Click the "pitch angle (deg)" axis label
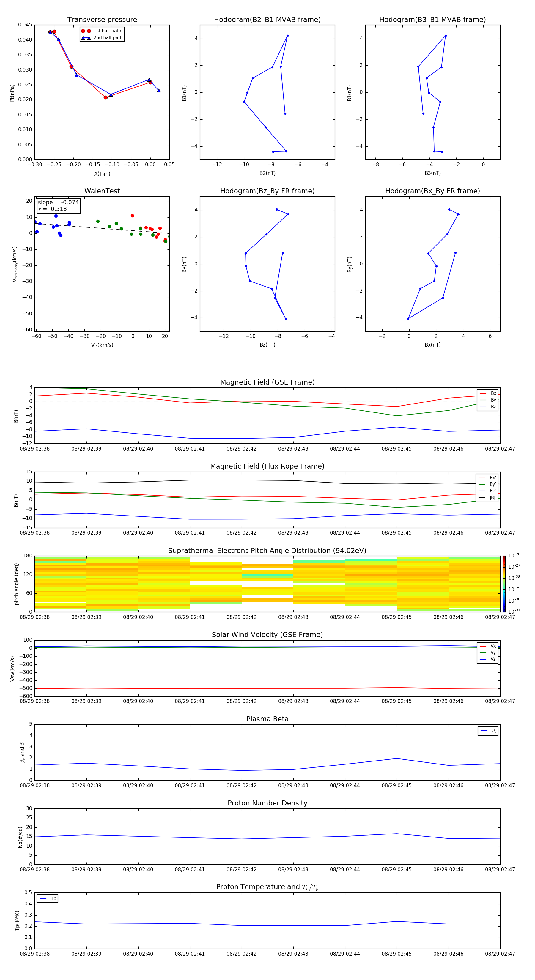Viewport: 535px width, 980px height. coord(16,584)
